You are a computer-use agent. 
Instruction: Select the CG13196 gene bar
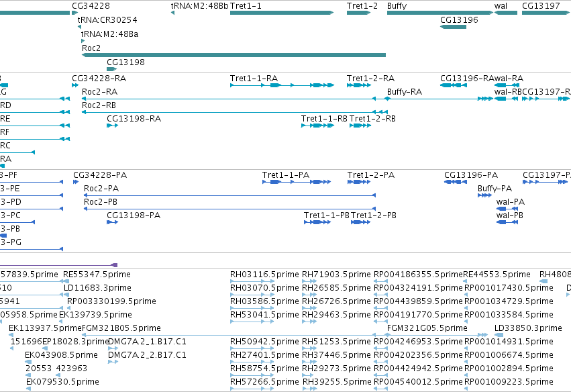[x=453, y=27]
